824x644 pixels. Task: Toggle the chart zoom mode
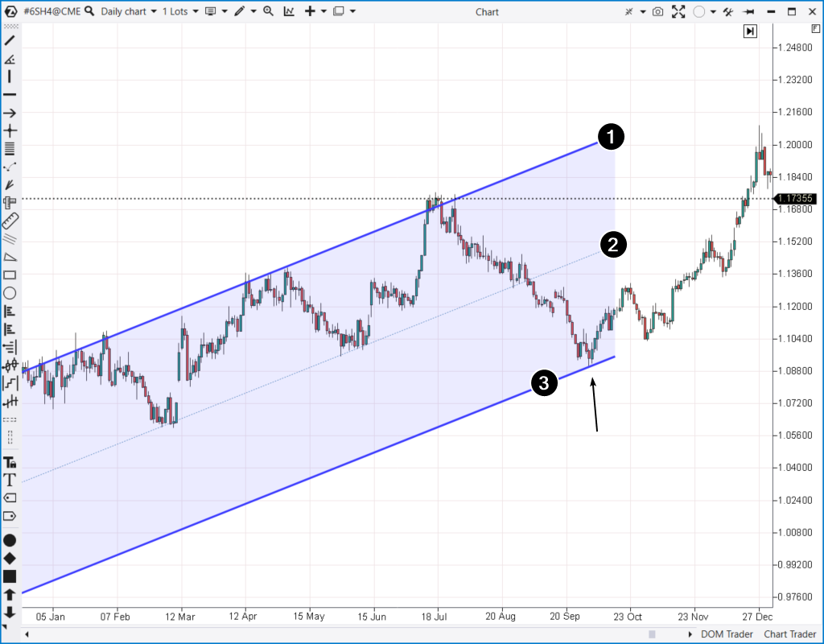click(x=268, y=11)
